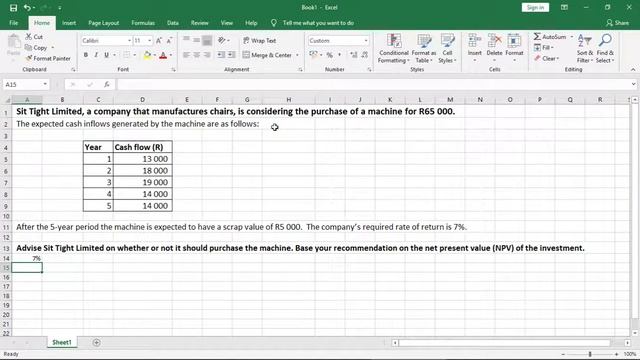The height and width of the screenshot is (360, 640).
Task: Click the Orientation text-angle icon
Action: pyautogui.click(x=222, y=40)
